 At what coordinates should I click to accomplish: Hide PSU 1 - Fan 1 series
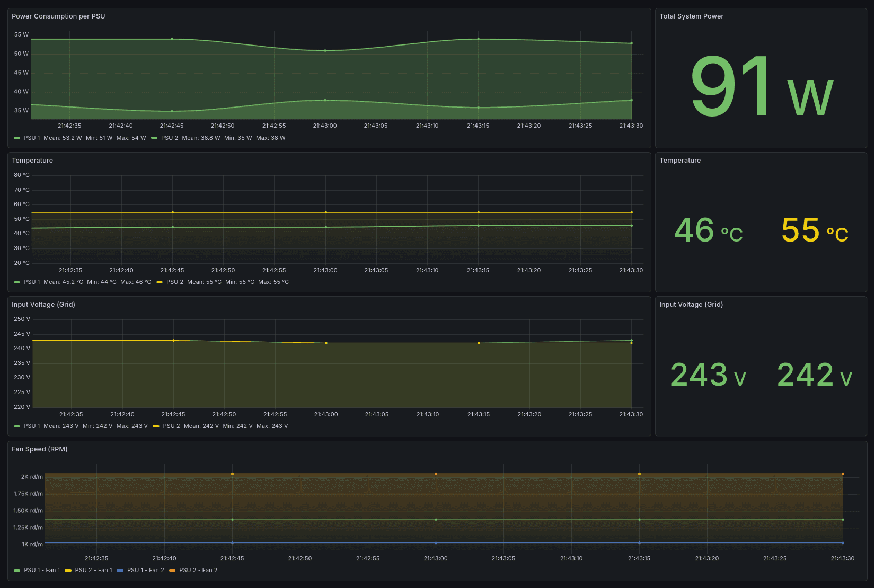42,570
